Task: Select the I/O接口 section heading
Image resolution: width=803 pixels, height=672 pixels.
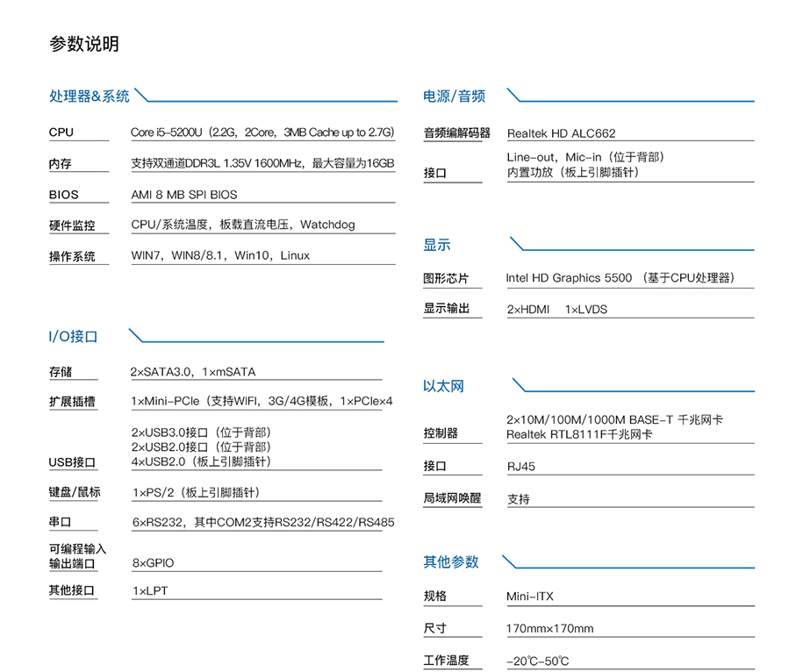Action: [73, 336]
